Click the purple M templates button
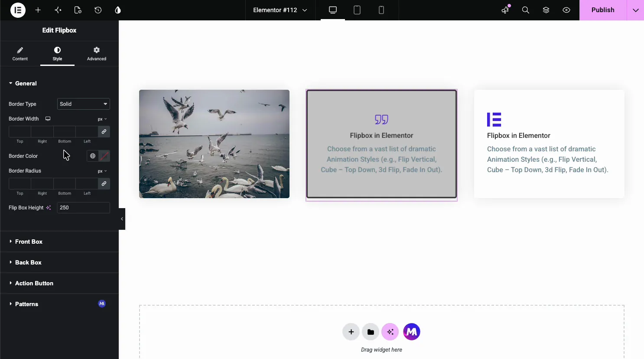Screen dimensions: 644x359 (412, 332)
